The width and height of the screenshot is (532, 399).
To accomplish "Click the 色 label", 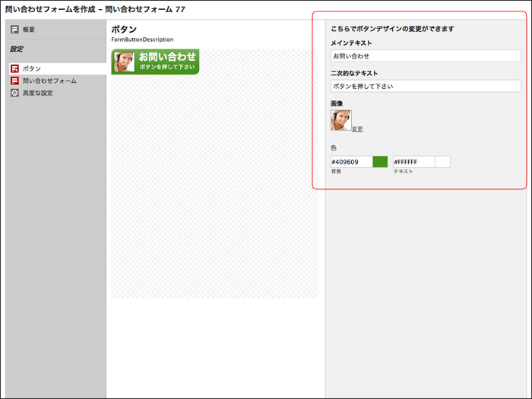I will pos(334,147).
